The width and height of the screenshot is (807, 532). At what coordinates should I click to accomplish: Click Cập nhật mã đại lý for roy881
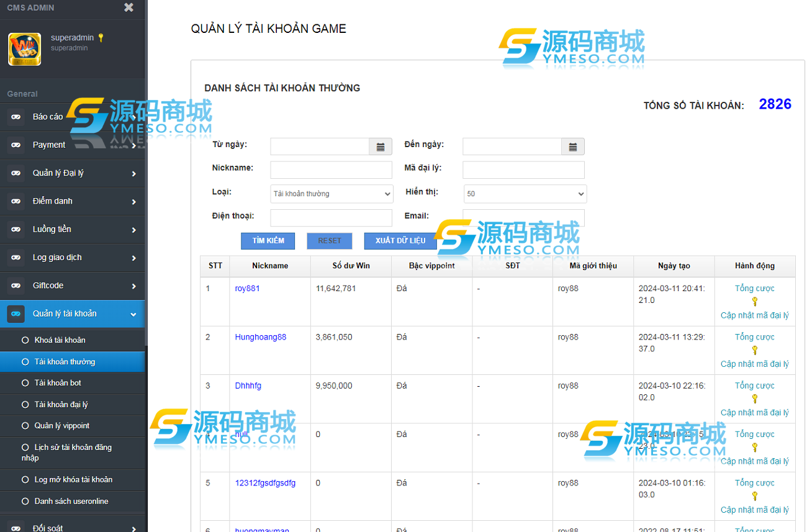(755, 315)
